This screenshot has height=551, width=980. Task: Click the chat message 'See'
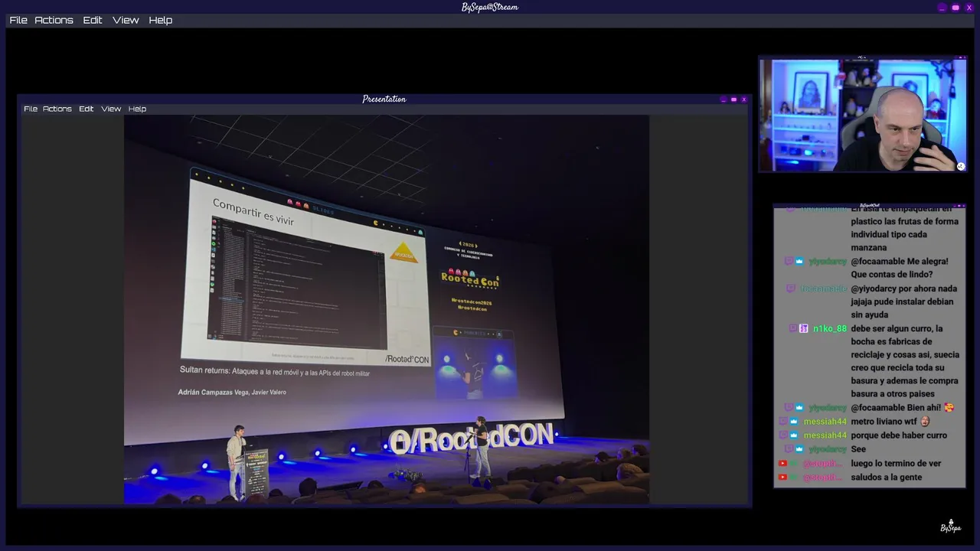858,449
